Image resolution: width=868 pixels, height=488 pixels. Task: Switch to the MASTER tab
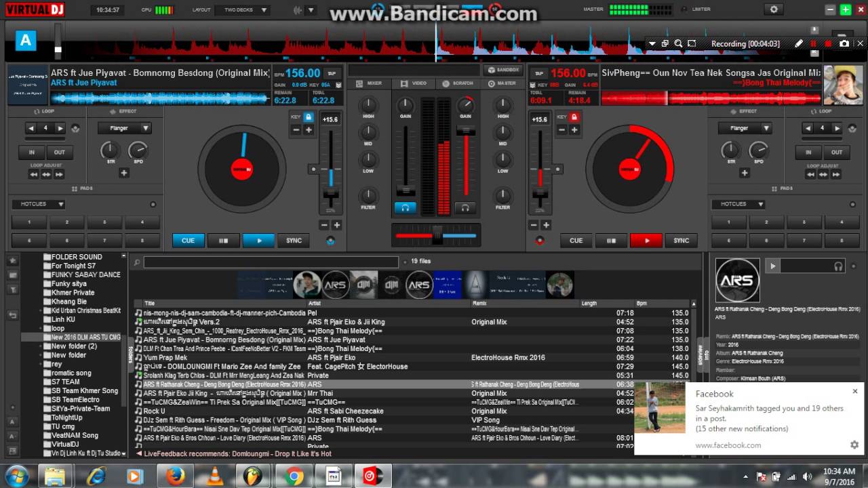pyautogui.click(x=502, y=83)
